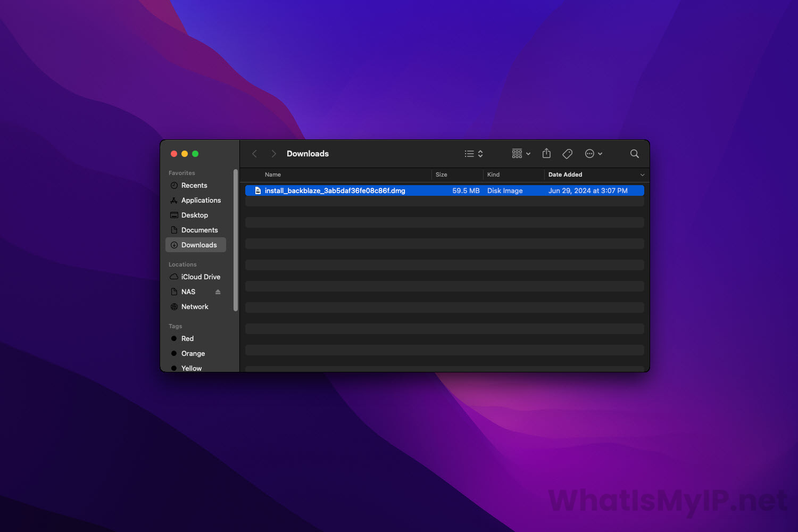This screenshot has height=532, width=798.
Task: Sort by the Name column header
Action: pyautogui.click(x=272, y=174)
